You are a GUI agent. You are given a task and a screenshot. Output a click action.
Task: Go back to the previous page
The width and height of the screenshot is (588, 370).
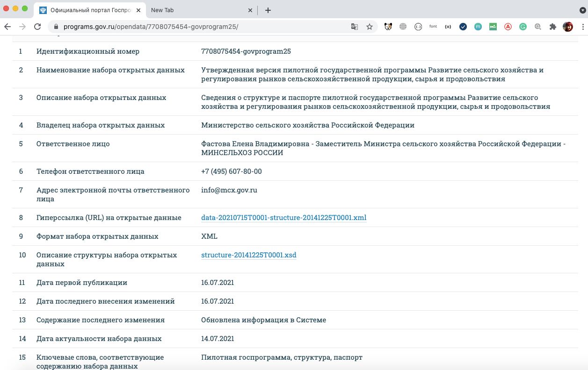(x=7, y=27)
